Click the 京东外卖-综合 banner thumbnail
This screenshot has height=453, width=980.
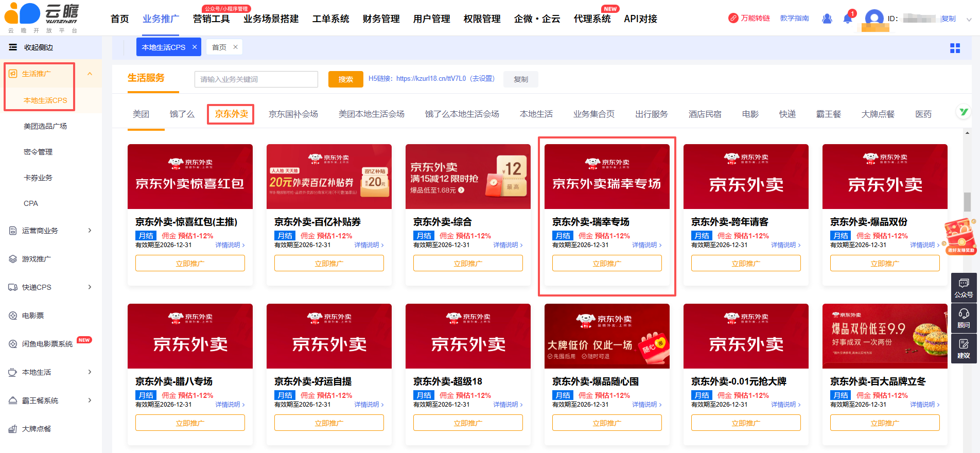[x=468, y=177]
